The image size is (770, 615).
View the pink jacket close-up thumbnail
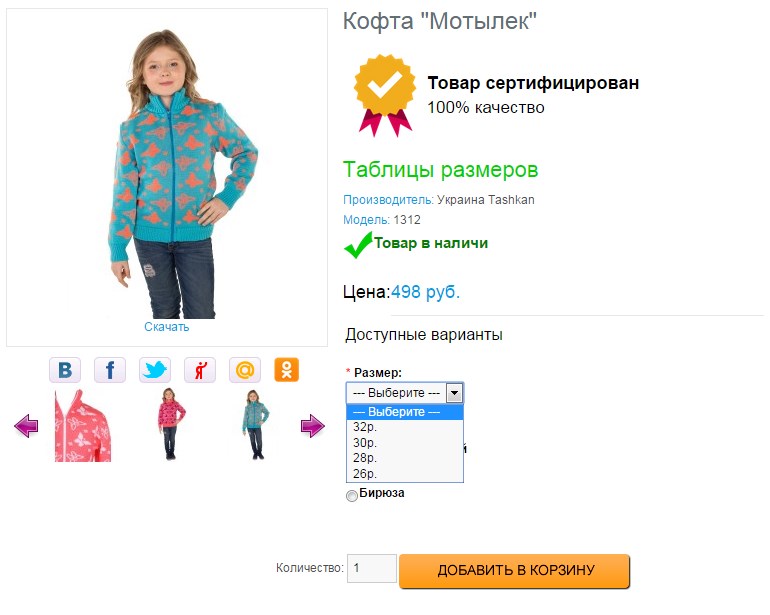(x=82, y=426)
